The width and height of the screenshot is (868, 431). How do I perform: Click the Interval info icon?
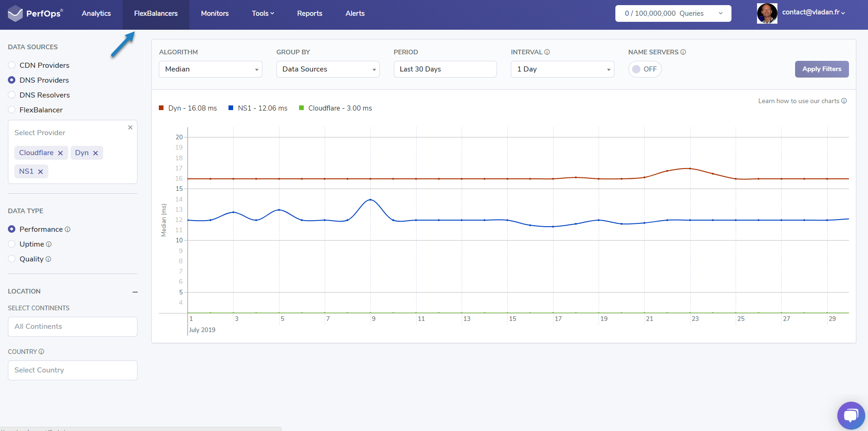pyautogui.click(x=548, y=52)
